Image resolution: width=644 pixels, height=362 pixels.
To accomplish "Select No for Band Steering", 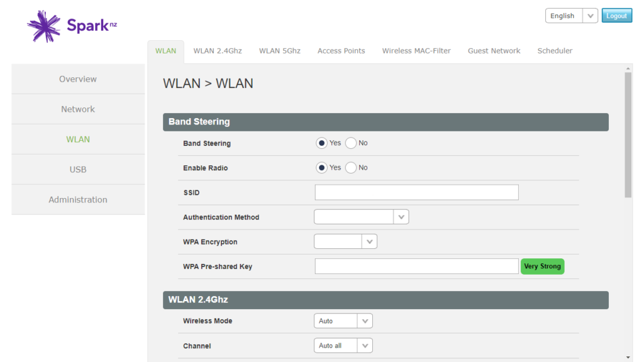I will point(350,143).
